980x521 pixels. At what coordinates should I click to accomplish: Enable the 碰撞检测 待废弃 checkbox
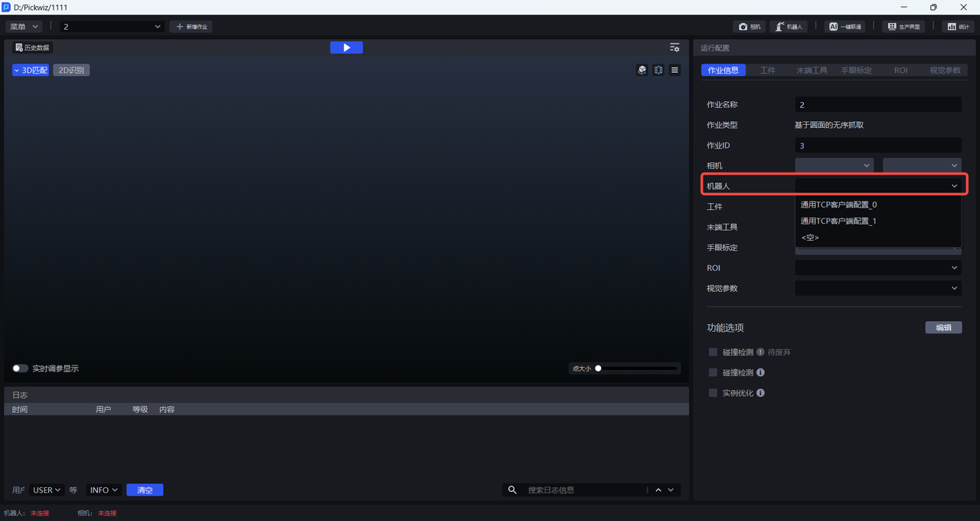713,352
